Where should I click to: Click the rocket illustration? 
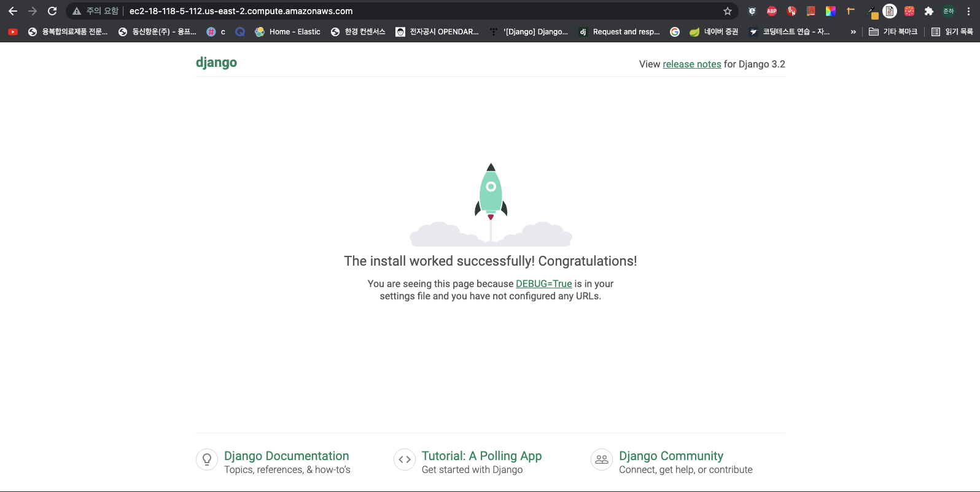(491, 204)
